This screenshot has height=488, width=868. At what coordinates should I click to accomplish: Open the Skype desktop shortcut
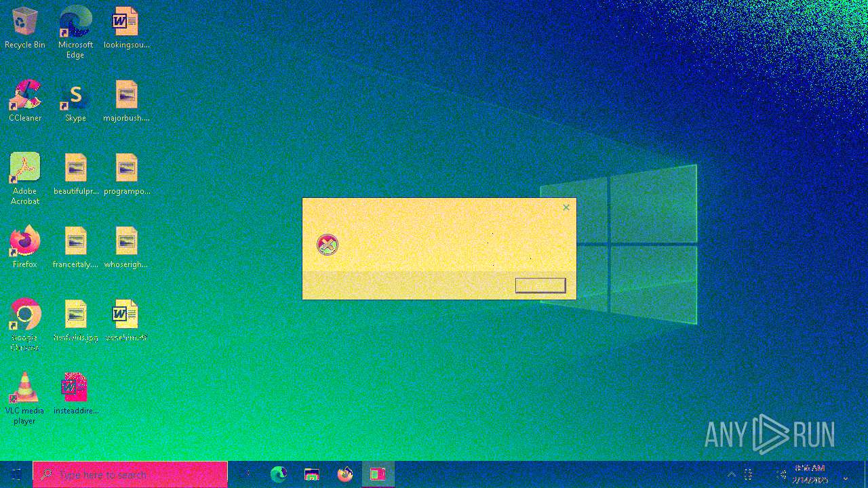click(75, 102)
